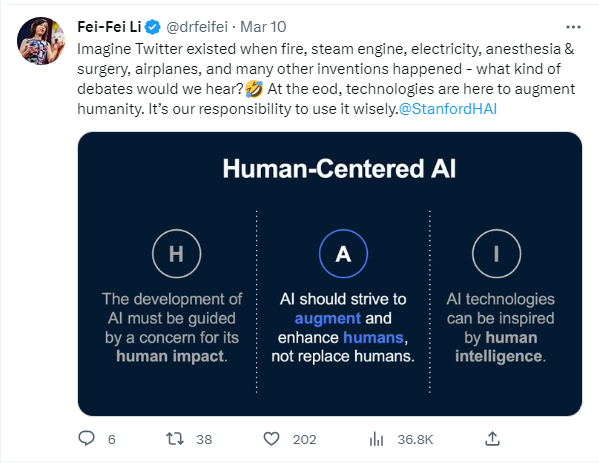Click the circled A icon in image
This screenshot has width=599, height=463.
(343, 254)
